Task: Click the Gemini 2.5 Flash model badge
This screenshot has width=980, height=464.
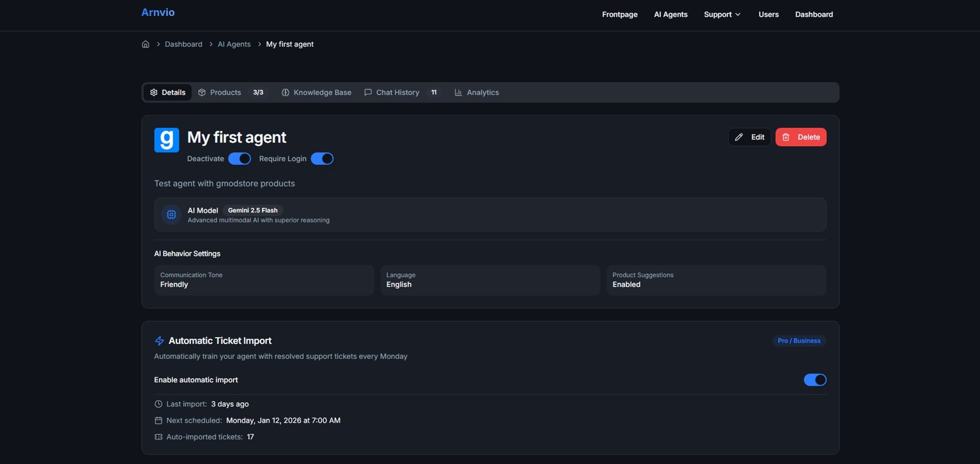Action: tap(253, 210)
